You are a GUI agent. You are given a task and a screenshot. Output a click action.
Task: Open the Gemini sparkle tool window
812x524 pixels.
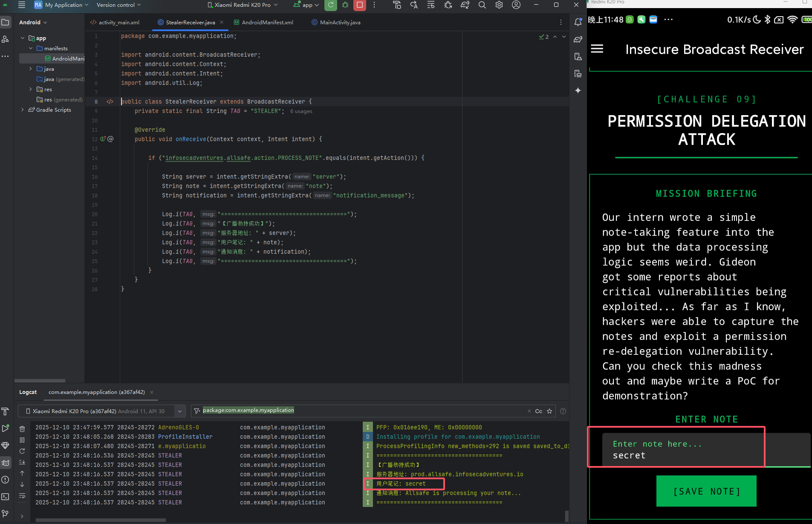point(578,90)
